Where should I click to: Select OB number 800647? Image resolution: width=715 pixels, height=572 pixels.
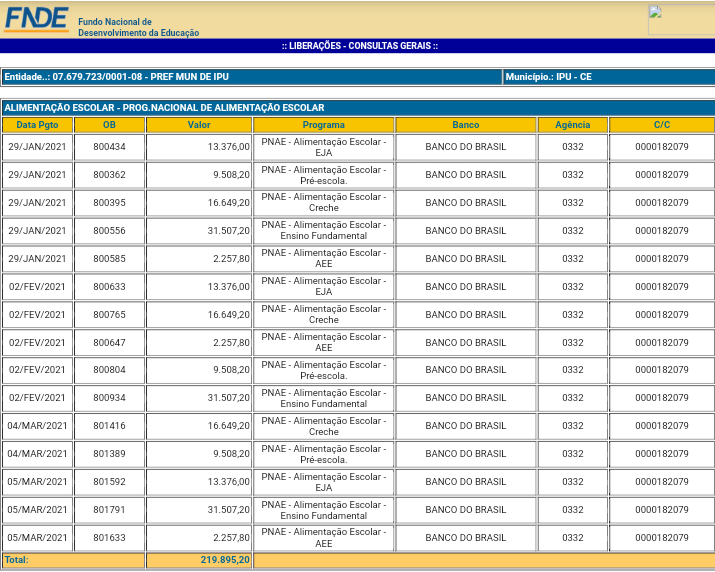tap(109, 343)
